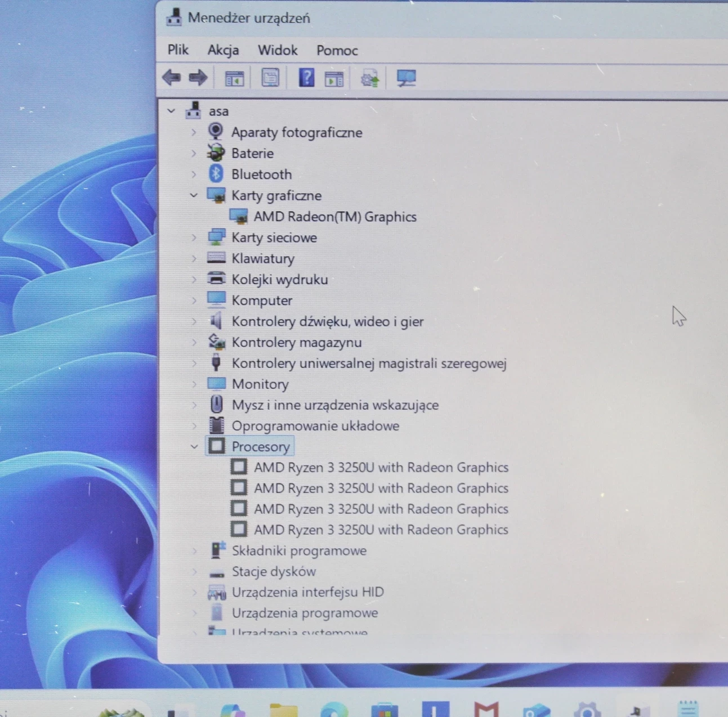The image size is (728, 717).
Task: Expand the Klawiatury chevron
Action: pos(194,258)
